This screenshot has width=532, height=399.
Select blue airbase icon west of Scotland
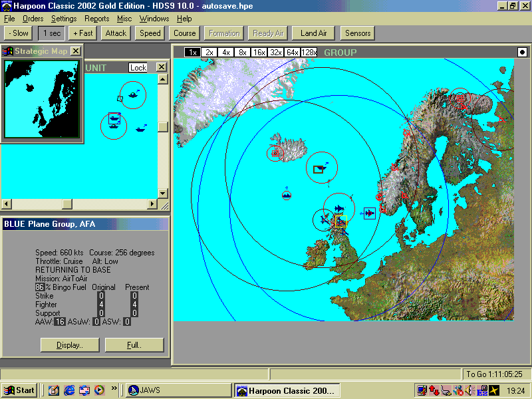pyautogui.click(x=325, y=221)
